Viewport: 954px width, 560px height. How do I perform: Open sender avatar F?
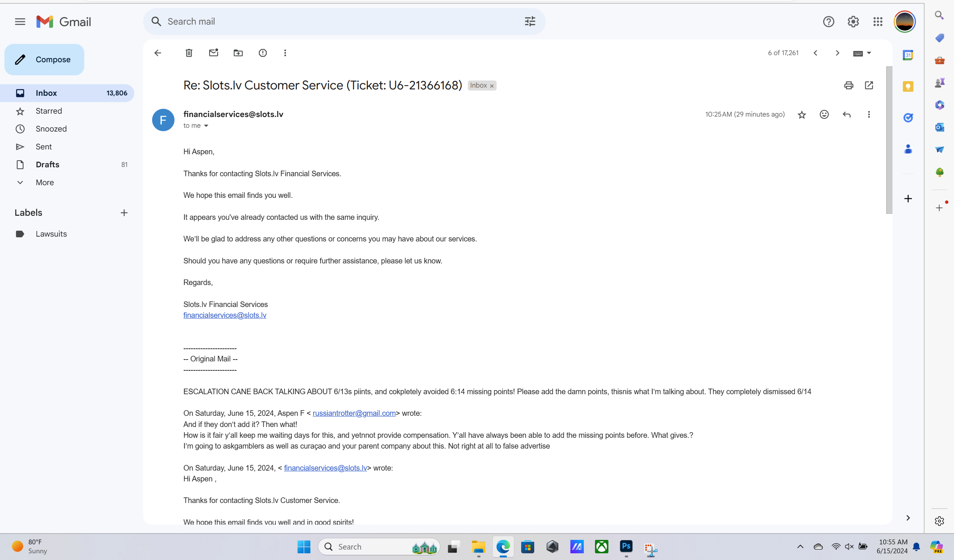(163, 120)
